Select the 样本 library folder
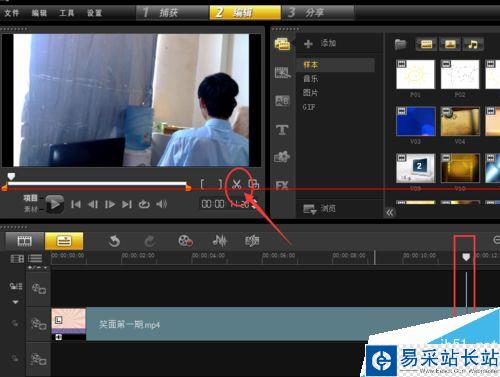The height and width of the screenshot is (377, 500). (x=335, y=65)
